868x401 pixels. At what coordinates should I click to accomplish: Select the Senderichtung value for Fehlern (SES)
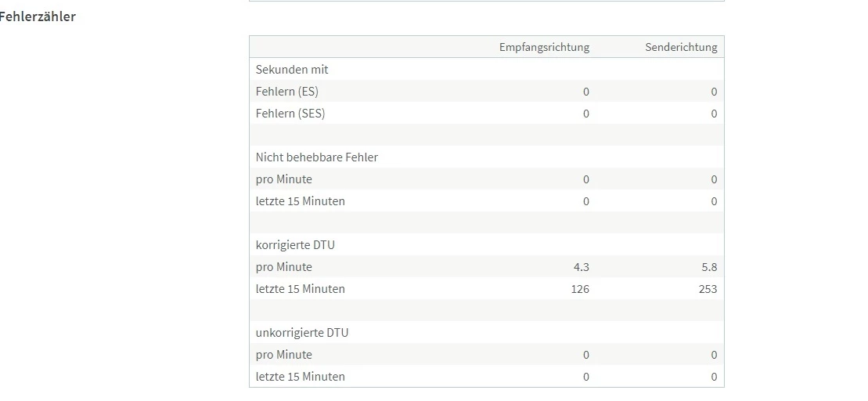[714, 114]
